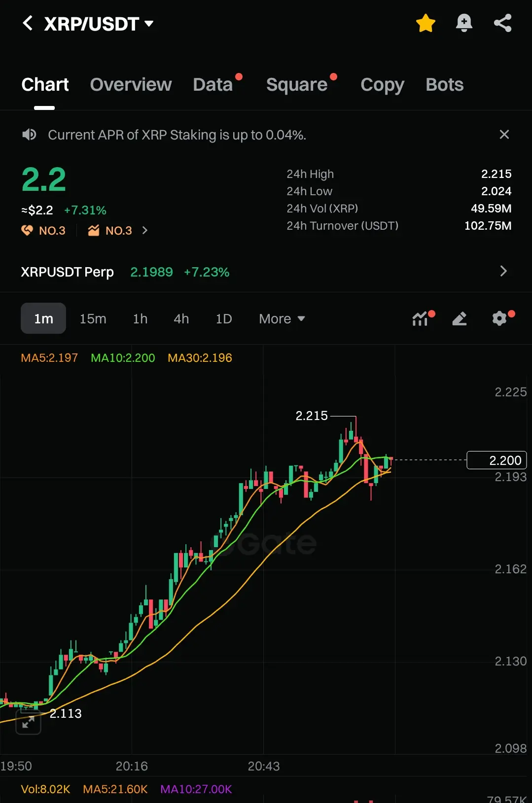Expand chart to fullscreen icon
The width and height of the screenshot is (532, 803).
(x=28, y=722)
